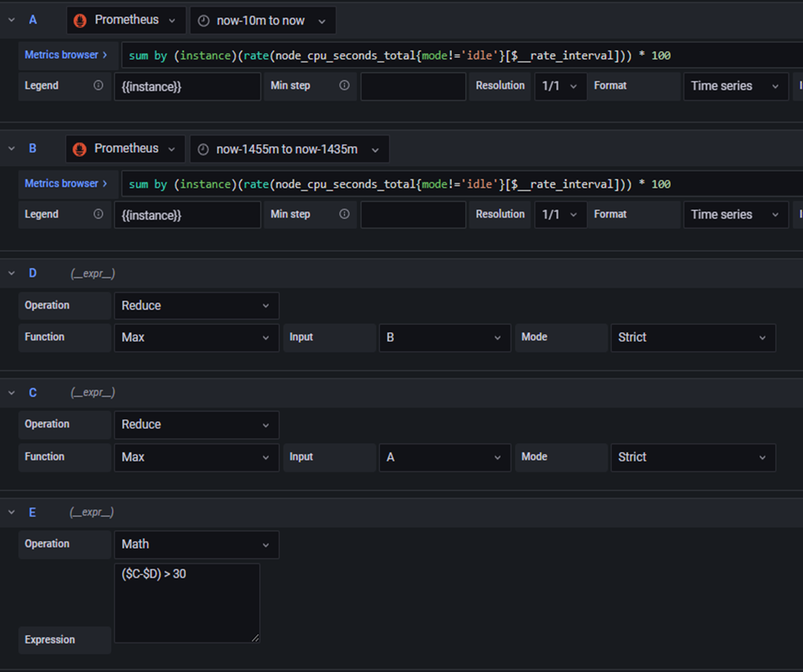Open Function Max dropdown in expression C
The width and height of the screenshot is (803, 672).
tap(197, 457)
